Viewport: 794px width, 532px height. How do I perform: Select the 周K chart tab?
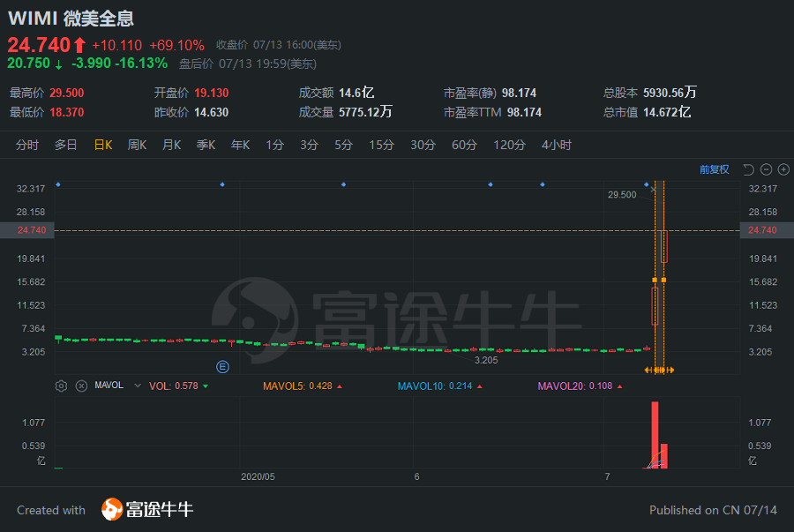[138, 146]
